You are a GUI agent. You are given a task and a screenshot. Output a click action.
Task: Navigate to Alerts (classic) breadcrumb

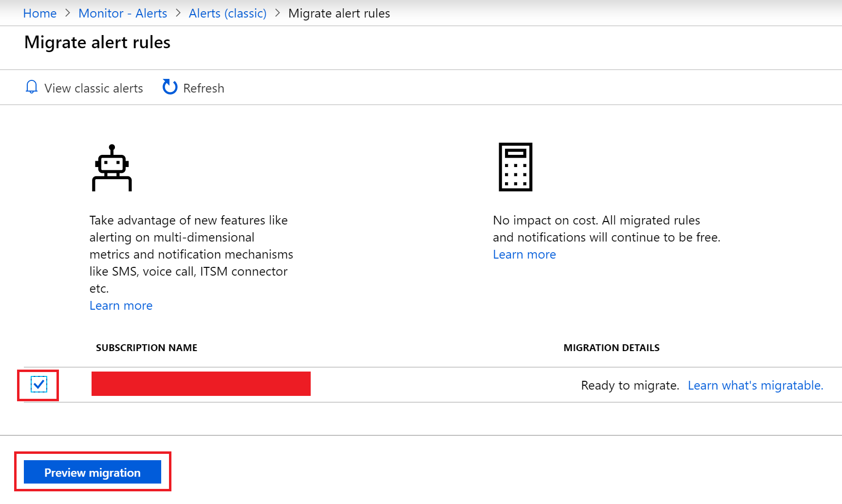click(227, 13)
